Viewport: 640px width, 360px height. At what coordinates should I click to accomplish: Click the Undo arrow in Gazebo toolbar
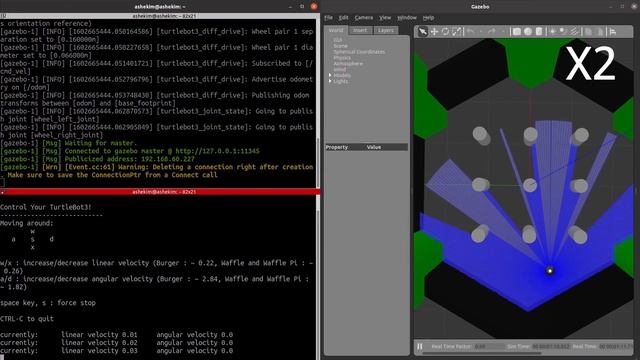pyautogui.click(x=471, y=31)
